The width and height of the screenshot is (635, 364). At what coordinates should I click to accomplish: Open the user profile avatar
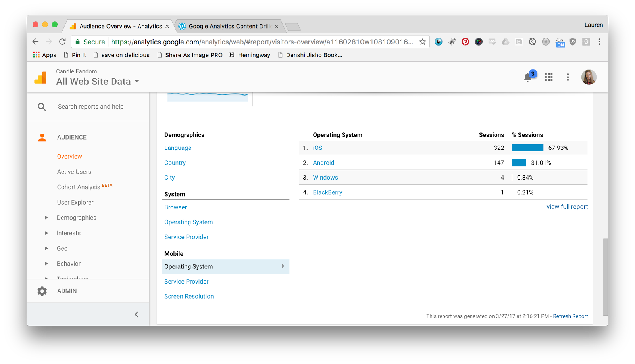point(589,77)
